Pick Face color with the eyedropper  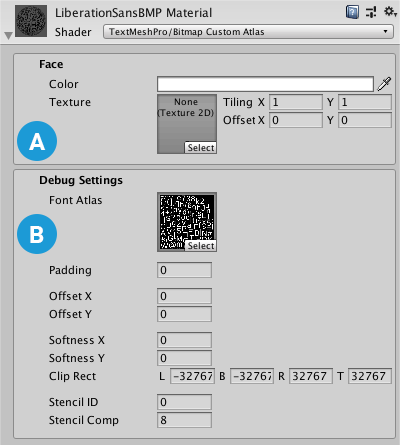click(384, 84)
